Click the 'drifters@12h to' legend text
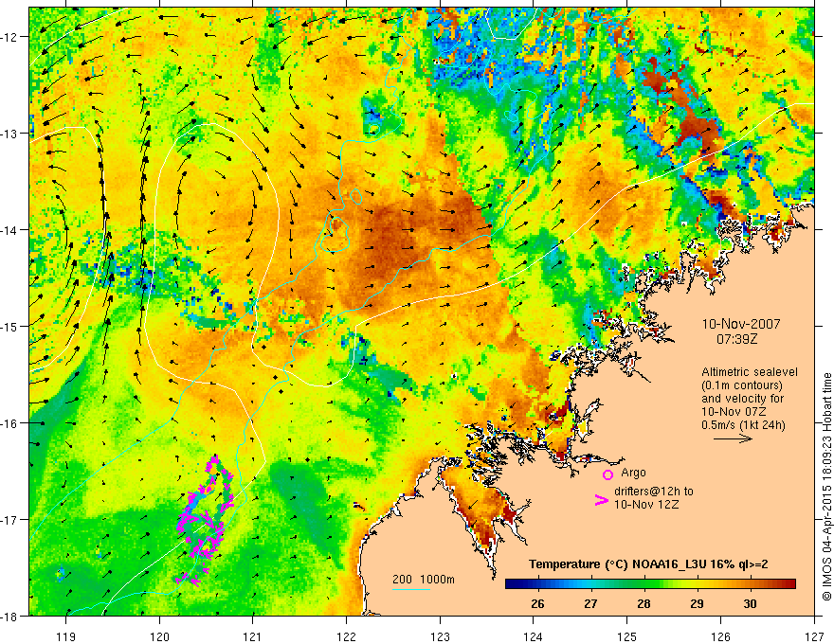Viewport: 834px width, 644px height. [654, 491]
